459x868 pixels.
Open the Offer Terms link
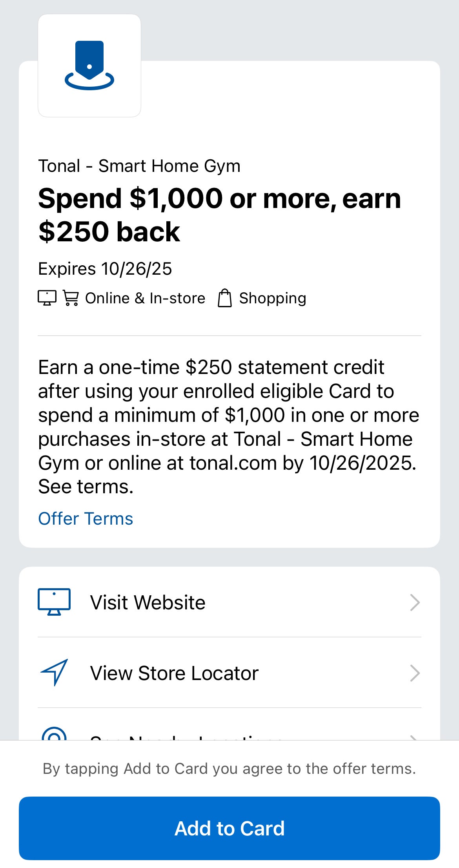tap(86, 519)
